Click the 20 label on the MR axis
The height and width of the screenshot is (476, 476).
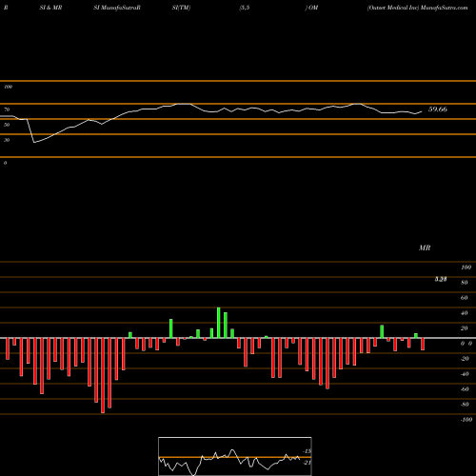click(464, 328)
